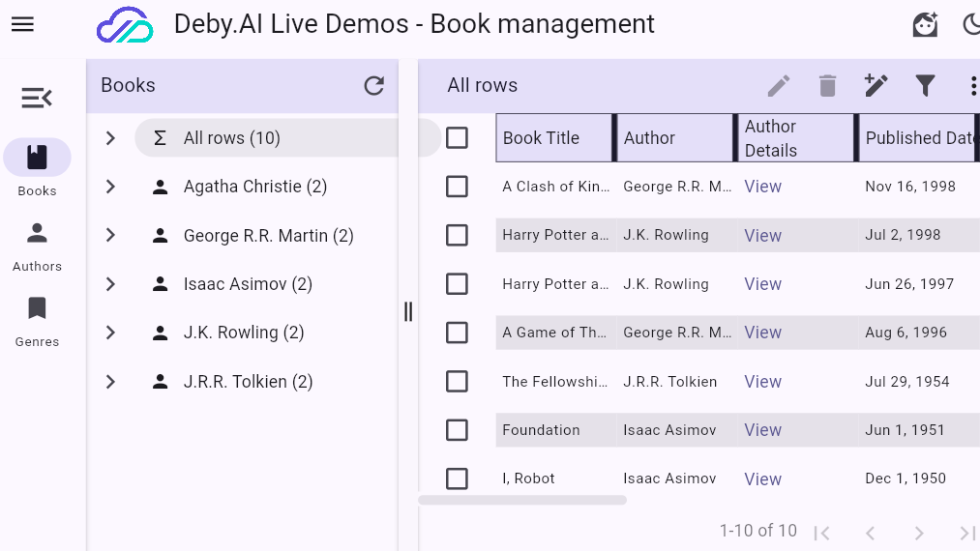This screenshot has width=980, height=551.
Task: Click the edit pencil icon
Action: tap(779, 86)
